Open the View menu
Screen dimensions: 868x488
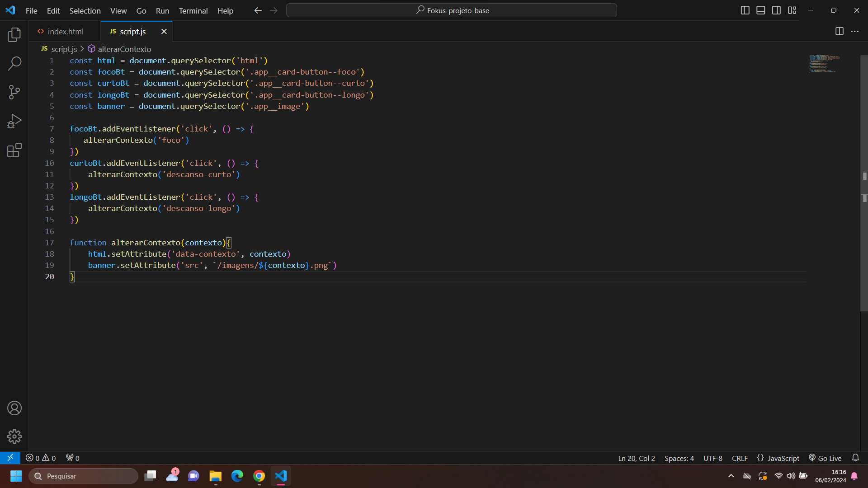click(118, 10)
